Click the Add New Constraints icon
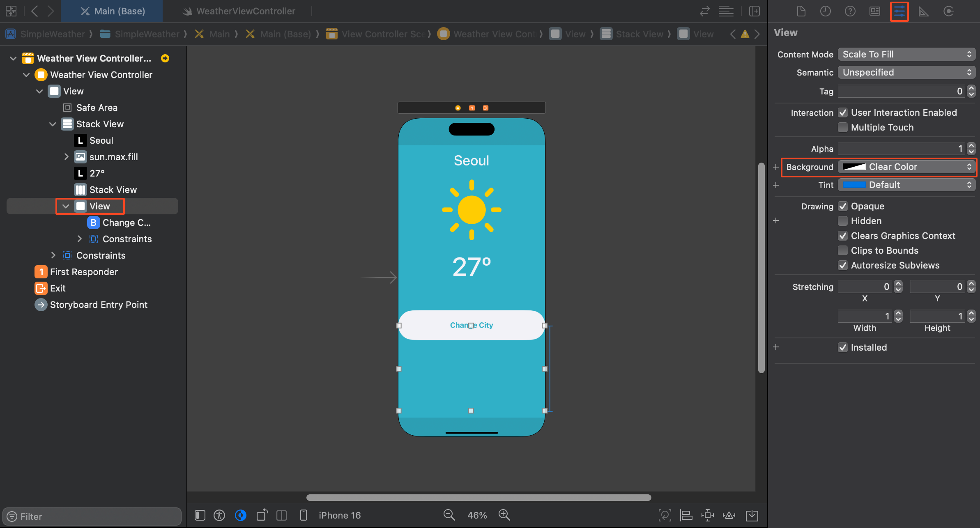 [x=707, y=515]
